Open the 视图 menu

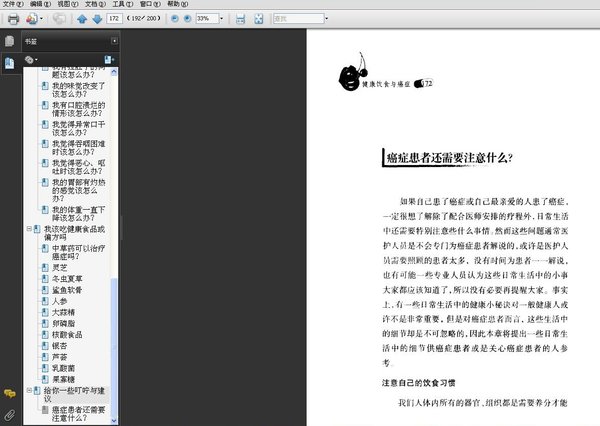click(68, 4)
